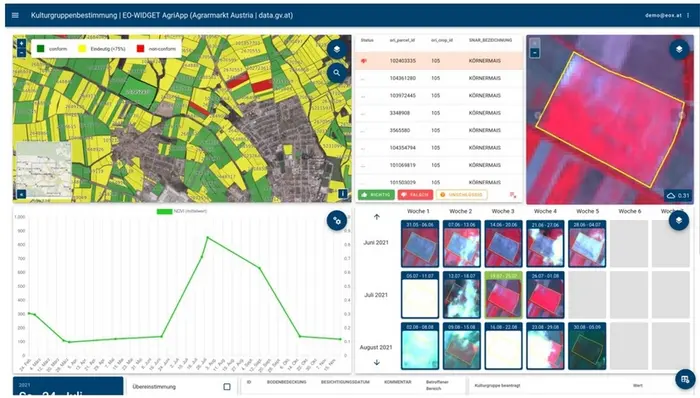Toggle the NDVI (mittelwert) legend series
This screenshot has width=700, height=398.
(x=181, y=211)
